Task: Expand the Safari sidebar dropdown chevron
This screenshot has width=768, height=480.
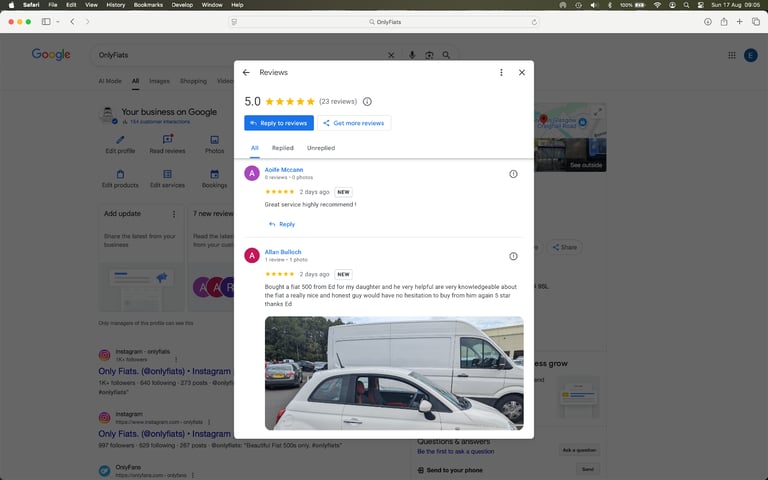Action: point(58,22)
